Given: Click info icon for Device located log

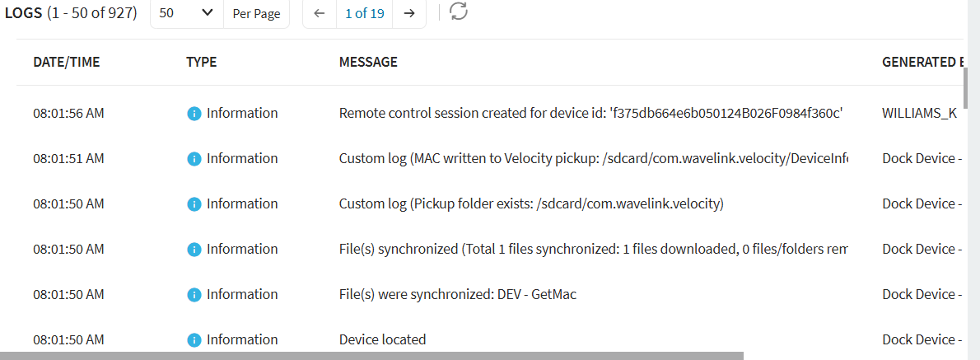Looking at the screenshot, I should (x=194, y=340).
